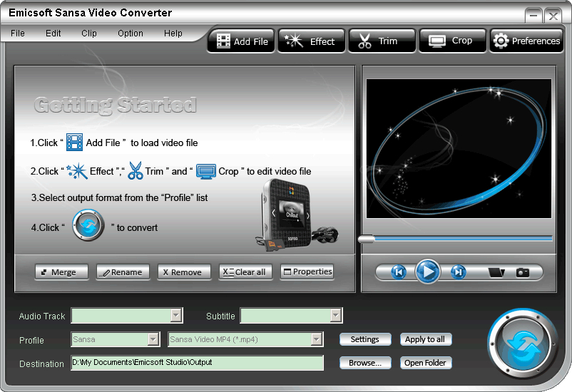Click the preview seek slider handle
This screenshot has width=572, height=392.
click(x=367, y=239)
